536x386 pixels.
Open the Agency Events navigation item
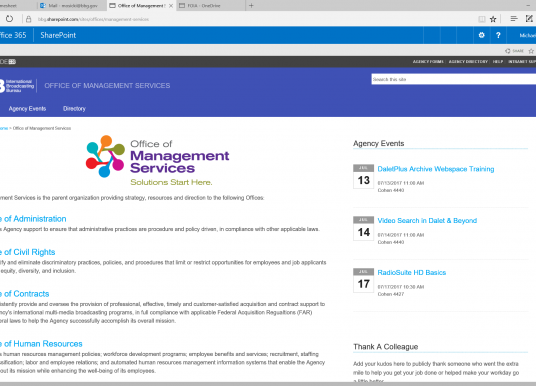coord(27,108)
